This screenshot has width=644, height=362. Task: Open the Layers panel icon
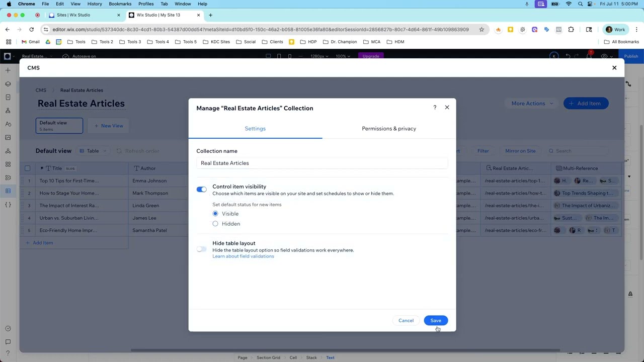pos(8,84)
